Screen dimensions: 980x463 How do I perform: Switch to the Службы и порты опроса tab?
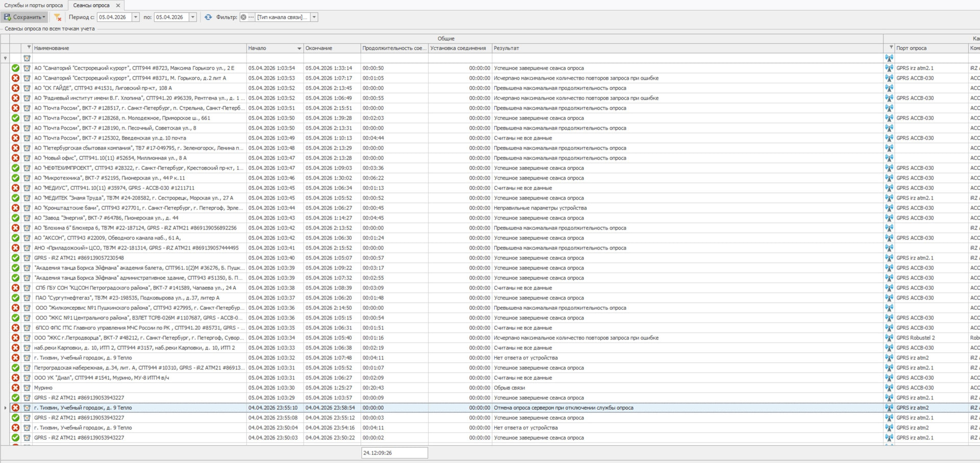pos(34,5)
